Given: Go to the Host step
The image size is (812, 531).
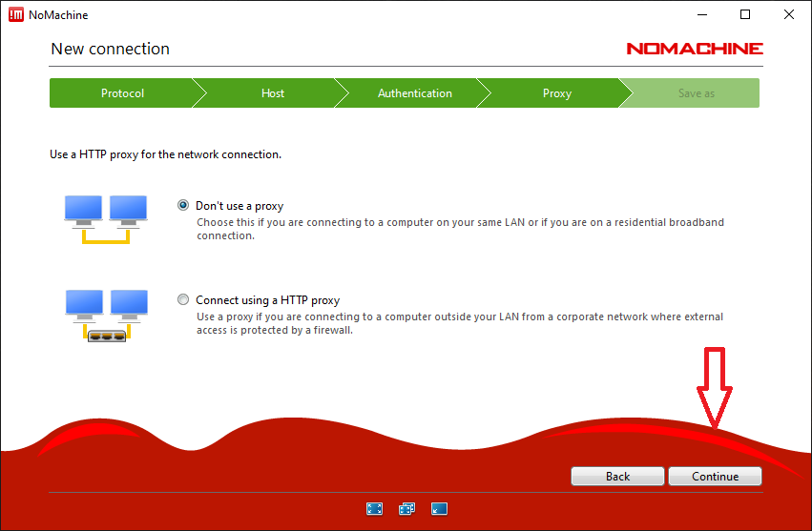Looking at the screenshot, I should click(x=272, y=93).
